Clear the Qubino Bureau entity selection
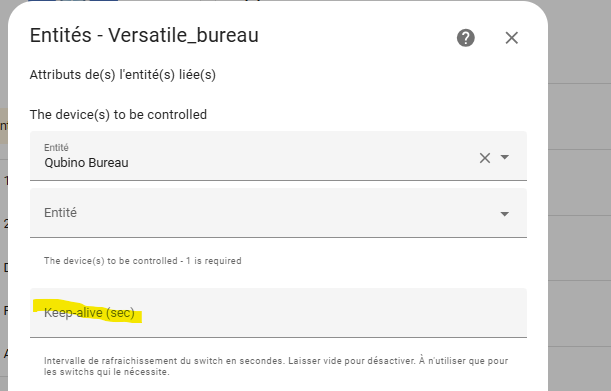This screenshot has height=391, width=611. tap(485, 158)
